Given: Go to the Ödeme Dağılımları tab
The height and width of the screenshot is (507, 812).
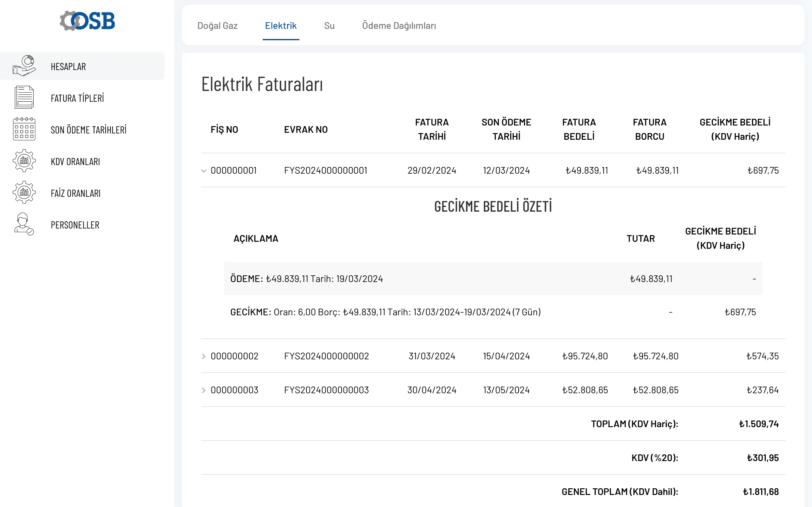Looking at the screenshot, I should coord(399,26).
